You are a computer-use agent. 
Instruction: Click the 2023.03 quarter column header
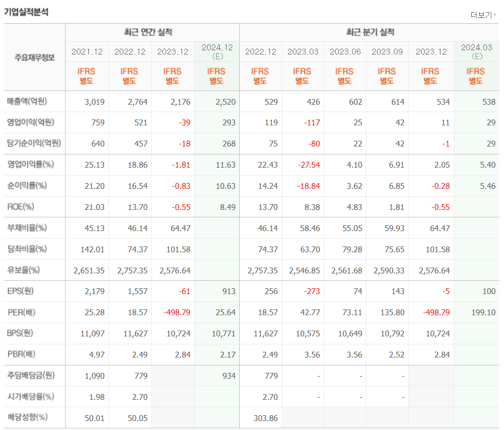[x=303, y=52]
